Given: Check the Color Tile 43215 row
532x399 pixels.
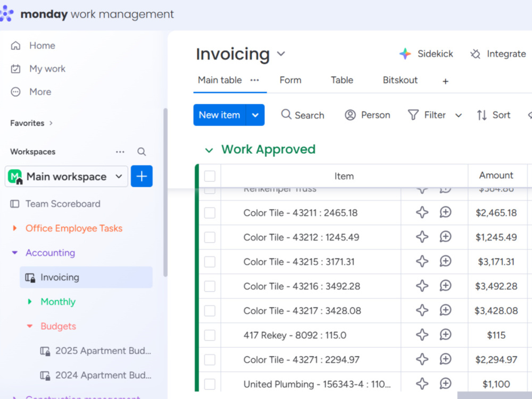Looking at the screenshot, I should pyautogui.click(x=210, y=262).
